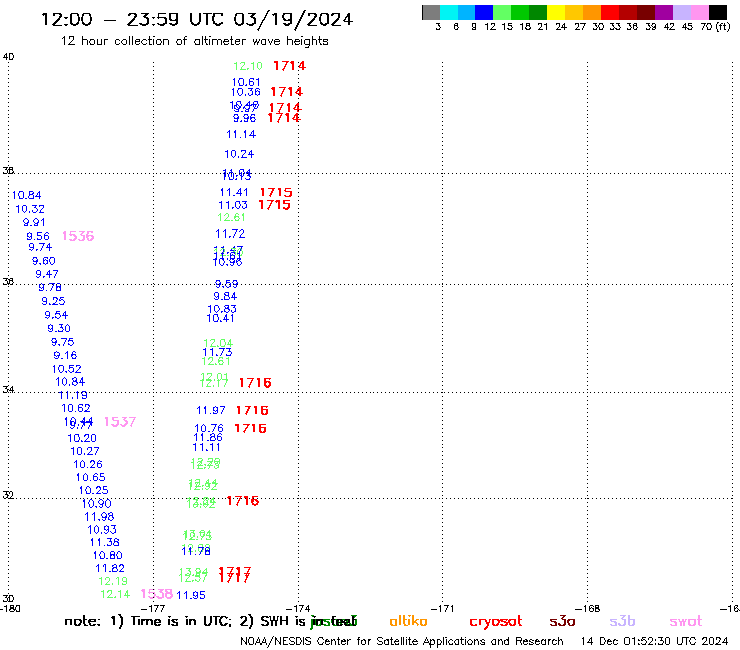Click the wave height value '11.97'
Viewport: 740px width, 650px height.
[211, 411]
